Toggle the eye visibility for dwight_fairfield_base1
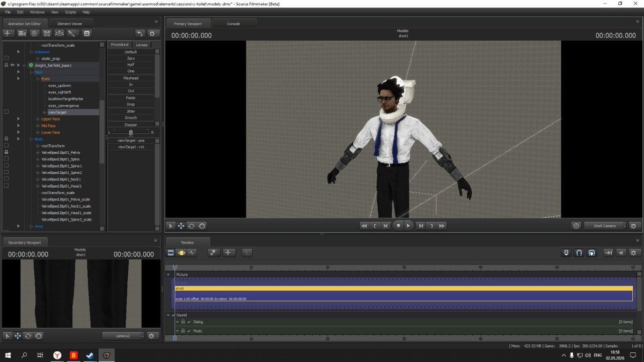Screen dimensions: 644x362 (x=12, y=65)
